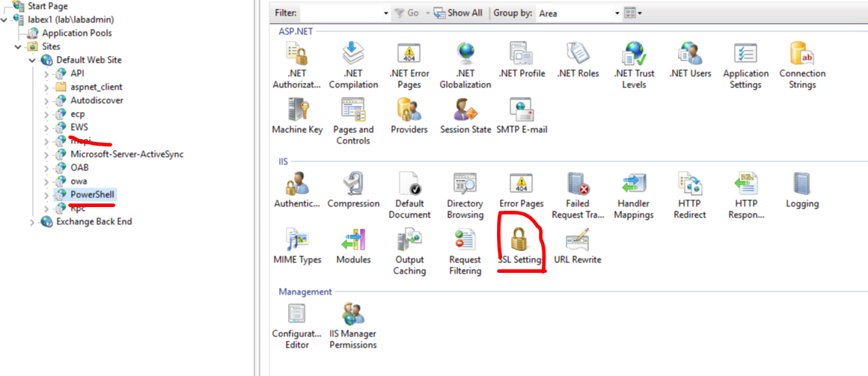This screenshot has width=868, height=376.
Task: Open HTTP Response Headers feature
Action: (746, 196)
